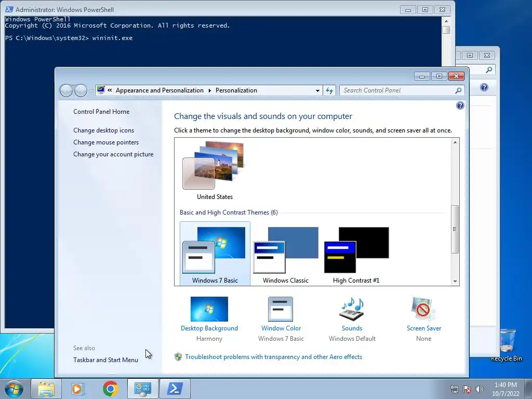Minimize the Personalization window
The height and width of the screenshot is (399, 532).
[x=422, y=76]
